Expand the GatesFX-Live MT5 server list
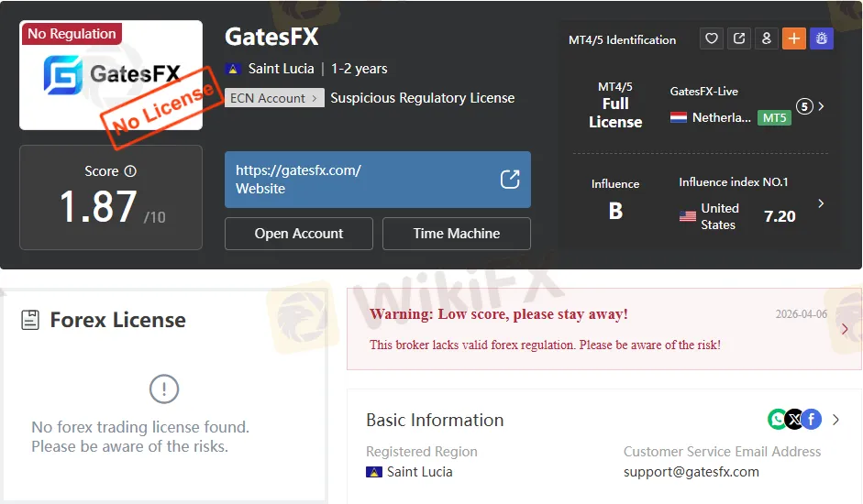The image size is (863, 504). point(821,106)
